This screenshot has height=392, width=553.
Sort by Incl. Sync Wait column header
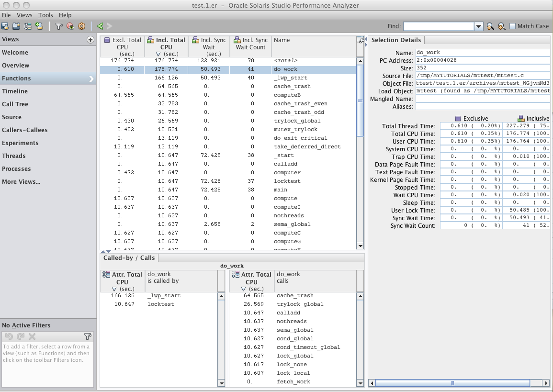click(x=209, y=47)
